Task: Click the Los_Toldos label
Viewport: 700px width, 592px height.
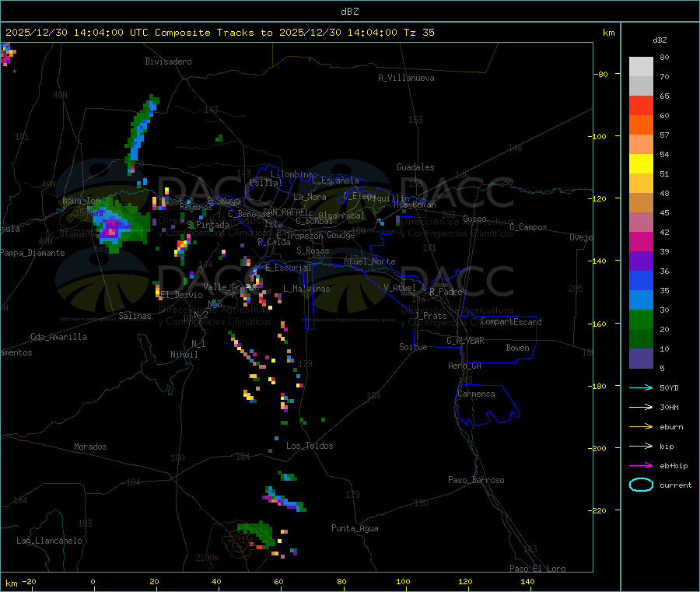Action: 310,446
